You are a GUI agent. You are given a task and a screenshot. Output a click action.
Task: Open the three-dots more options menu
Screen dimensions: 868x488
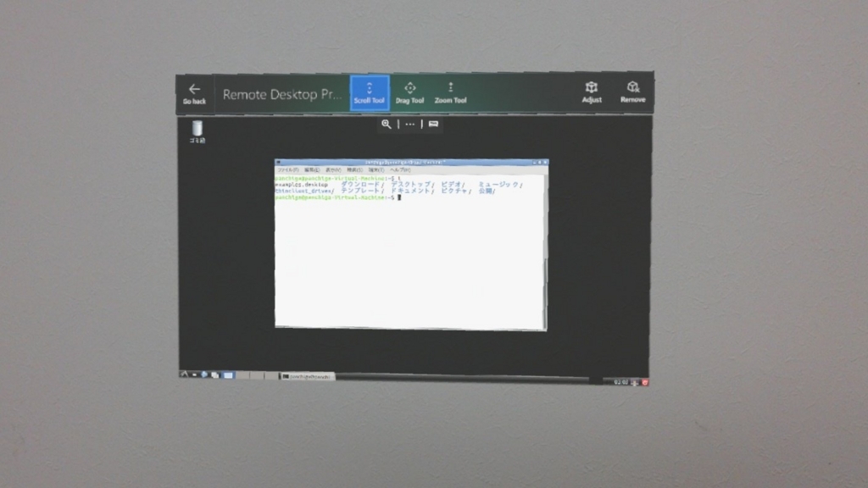tap(409, 124)
